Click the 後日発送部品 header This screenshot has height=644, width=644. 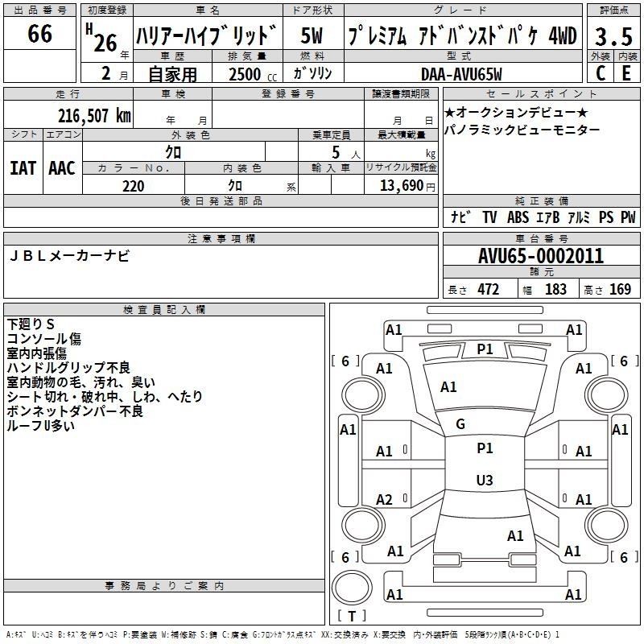tap(221, 200)
